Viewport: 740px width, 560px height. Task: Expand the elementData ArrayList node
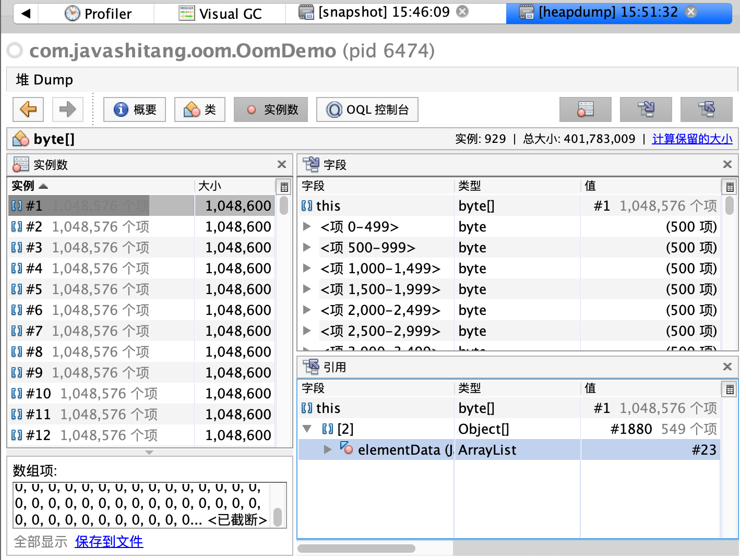(328, 449)
